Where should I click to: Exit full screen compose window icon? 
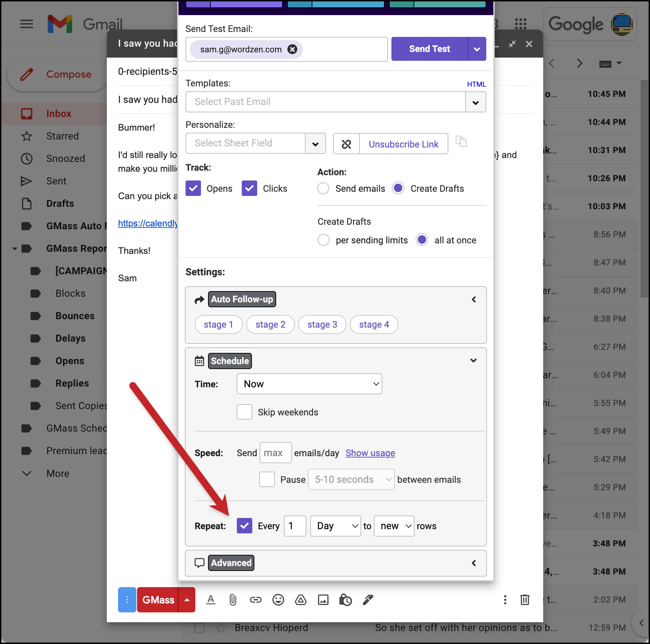(512, 44)
